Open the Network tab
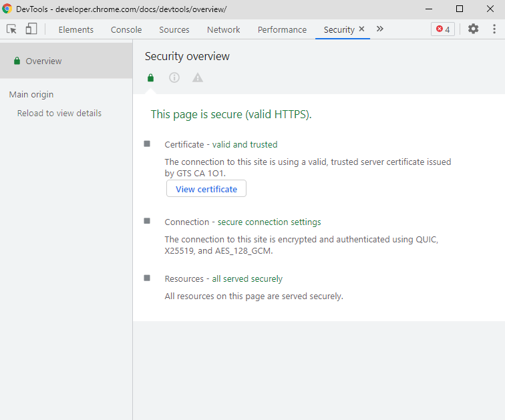Viewport: 505px width, 420px height. (224, 29)
